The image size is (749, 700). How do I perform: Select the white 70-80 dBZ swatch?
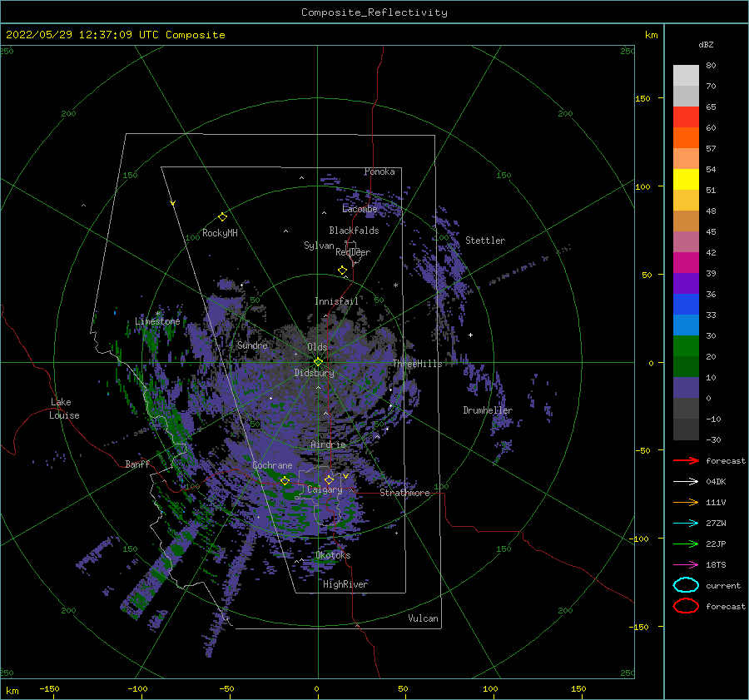686,76
